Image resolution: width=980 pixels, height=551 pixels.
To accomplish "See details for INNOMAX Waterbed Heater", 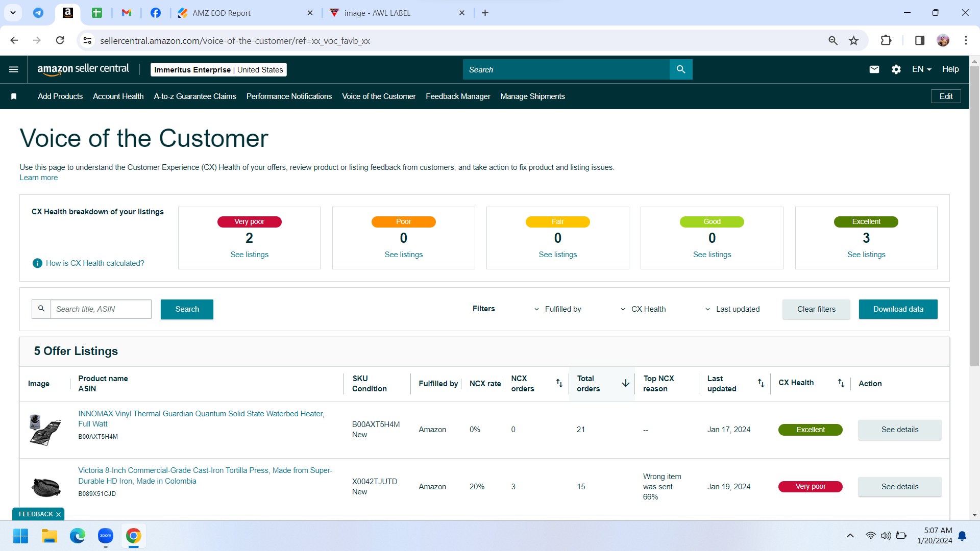I will (899, 430).
